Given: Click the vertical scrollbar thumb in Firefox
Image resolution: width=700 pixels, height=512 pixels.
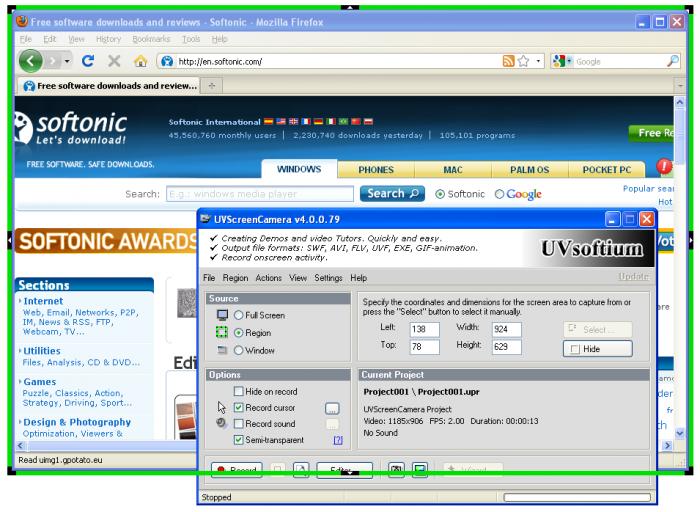Looking at the screenshot, I should [679, 135].
